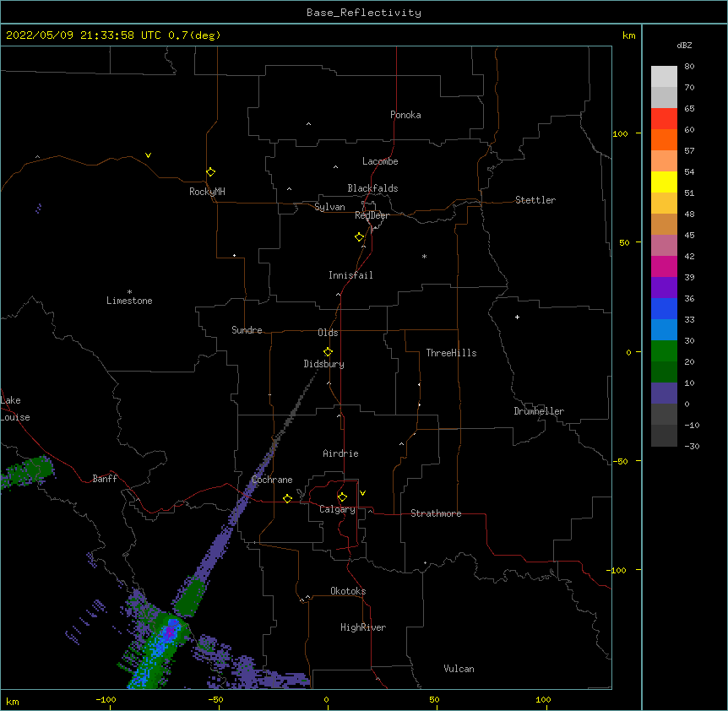728x711 pixels.
Task: Click the Strathmore city label
Action: coord(436,513)
